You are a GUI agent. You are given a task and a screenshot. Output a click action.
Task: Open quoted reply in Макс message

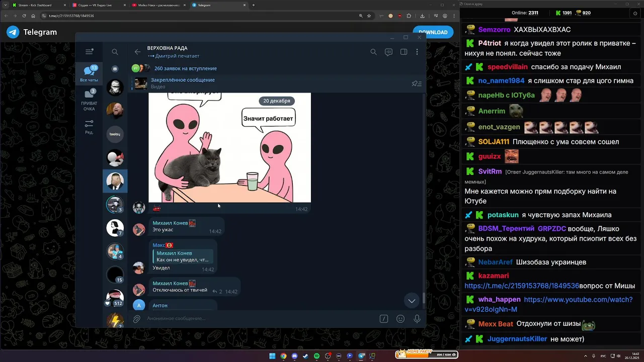coord(183,256)
